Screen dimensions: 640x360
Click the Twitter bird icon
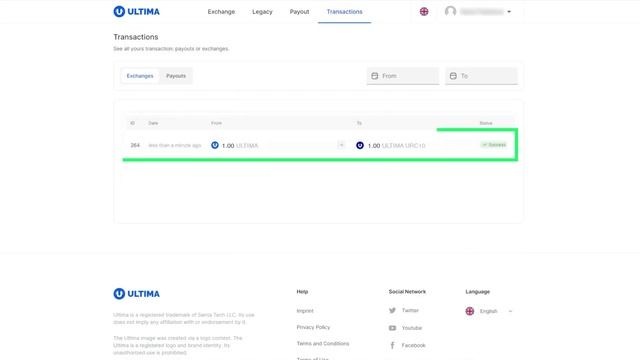(x=392, y=311)
